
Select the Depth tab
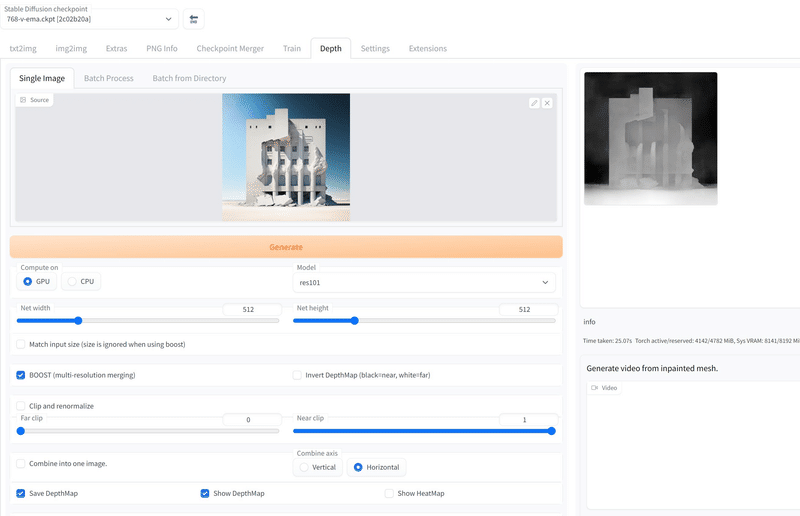[331, 48]
